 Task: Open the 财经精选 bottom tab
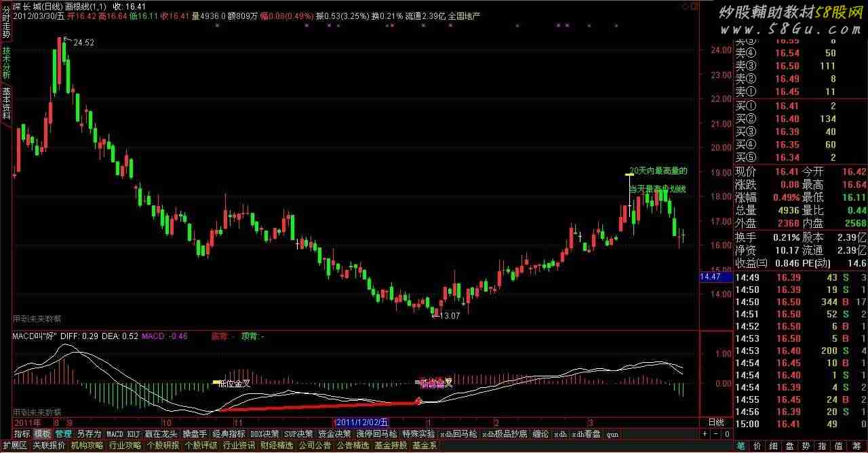277,446
